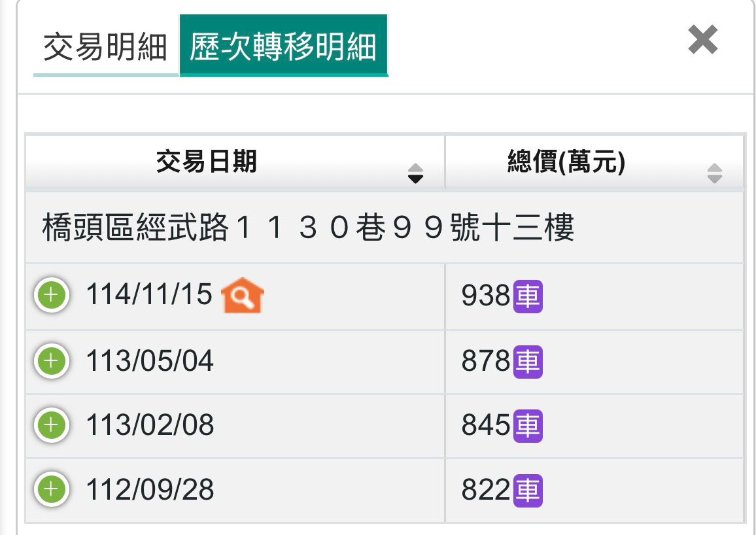The image size is (756, 535).
Task: Click the 113/05/04 date text
Action: pos(150,361)
